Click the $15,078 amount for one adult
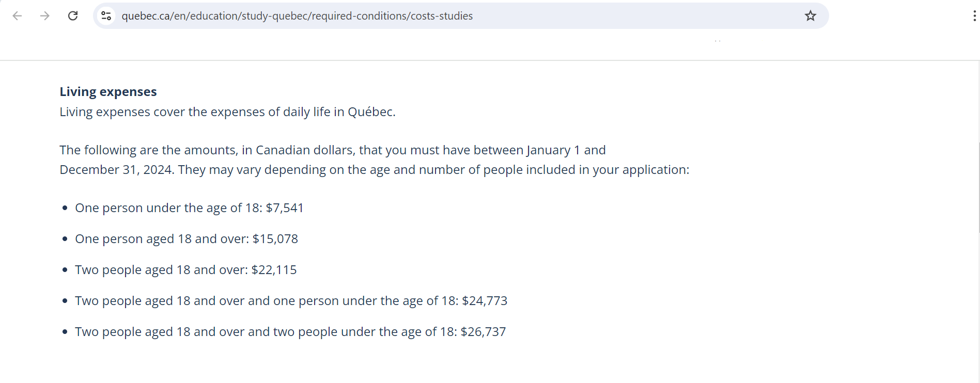The image size is (980, 383). 275,238
